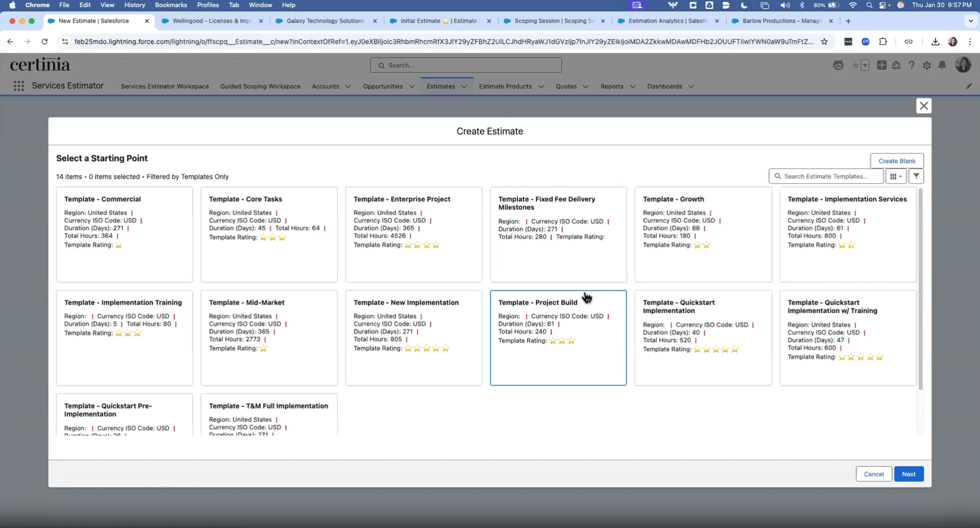Bookmark this page via the address bar star
980x528 pixels.
point(825,41)
